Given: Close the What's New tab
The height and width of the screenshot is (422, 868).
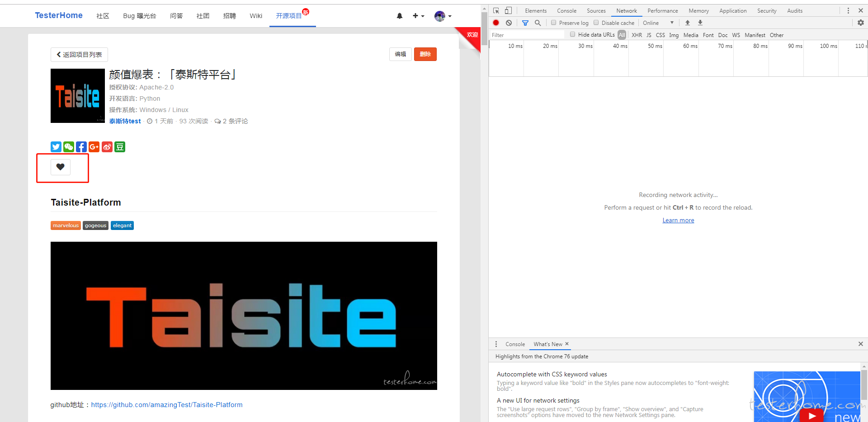Looking at the screenshot, I should point(567,344).
